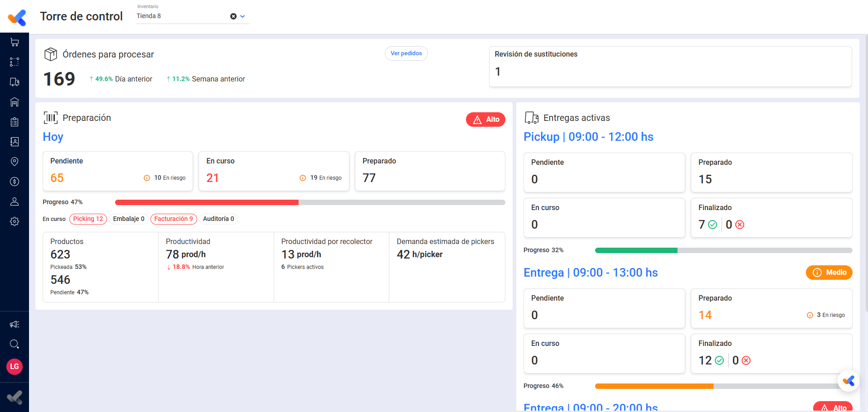Click the 6 Pickers activos text
Image resolution: width=868 pixels, height=412 pixels.
[302, 267]
